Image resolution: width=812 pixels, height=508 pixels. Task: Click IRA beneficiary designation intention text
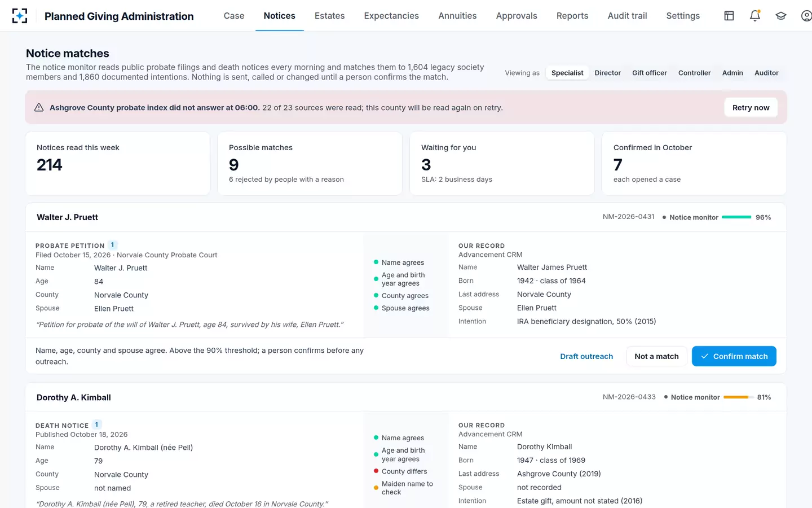coord(586,321)
